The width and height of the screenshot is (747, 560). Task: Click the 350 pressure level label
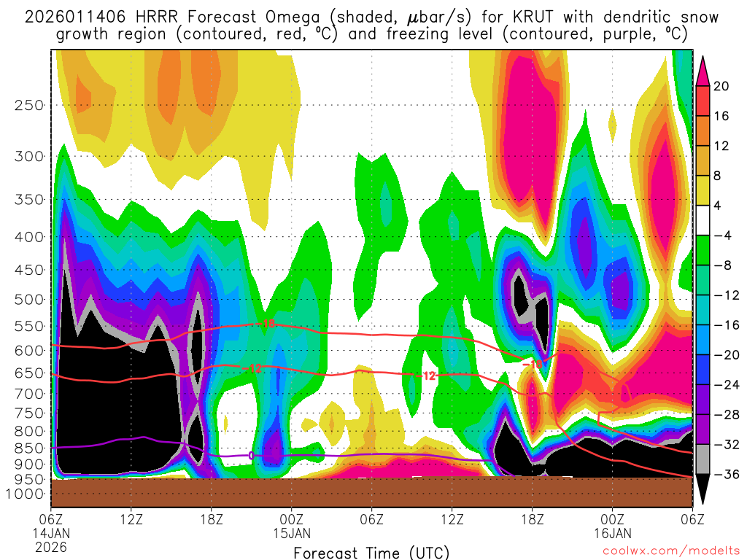click(29, 199)
